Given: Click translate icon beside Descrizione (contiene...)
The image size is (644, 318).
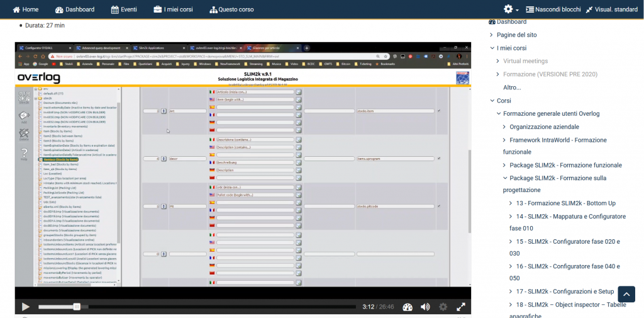Looking at the screenshot, I should tap(299, 139).
